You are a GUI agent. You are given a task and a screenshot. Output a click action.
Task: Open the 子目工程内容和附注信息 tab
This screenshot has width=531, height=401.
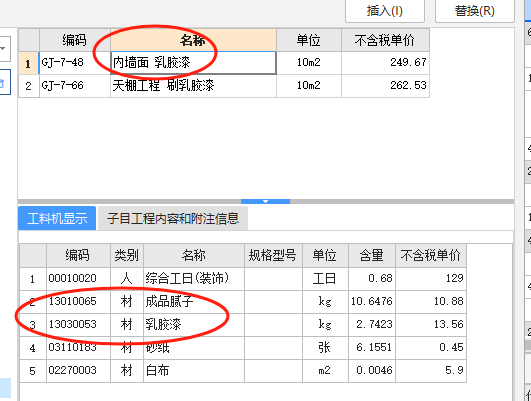[173, 218]
